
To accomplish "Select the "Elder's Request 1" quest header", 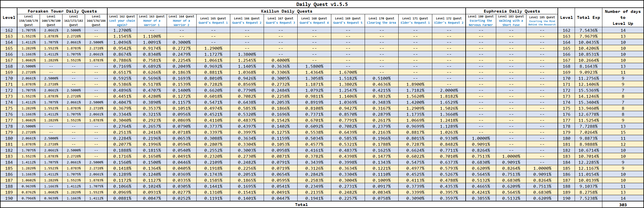I will (415, 21).
